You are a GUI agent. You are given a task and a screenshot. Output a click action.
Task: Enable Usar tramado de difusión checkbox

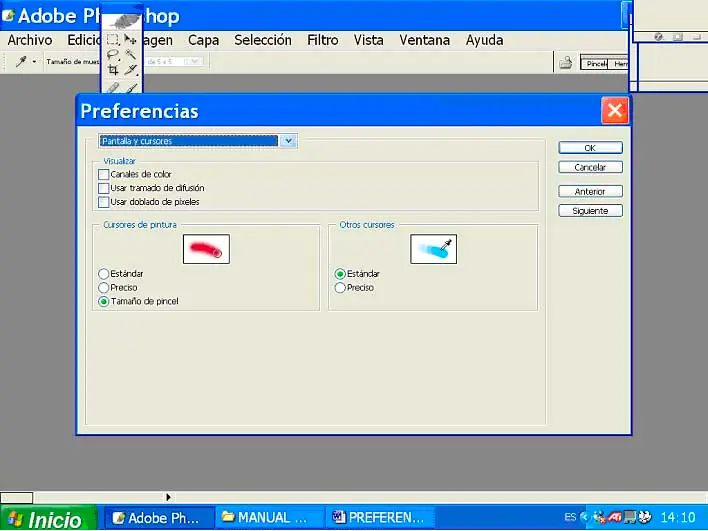click(x=103, y=188)
